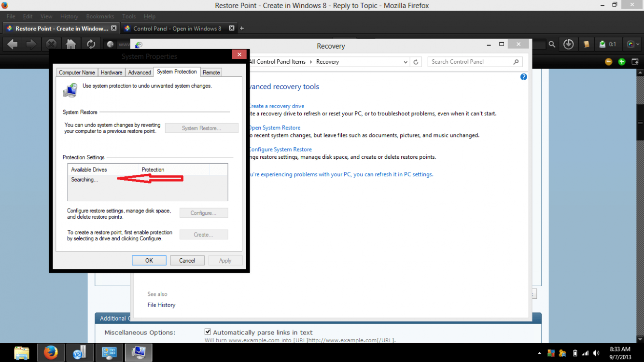Toggle Automatically parse links in text checkbox

pos(208,332)
